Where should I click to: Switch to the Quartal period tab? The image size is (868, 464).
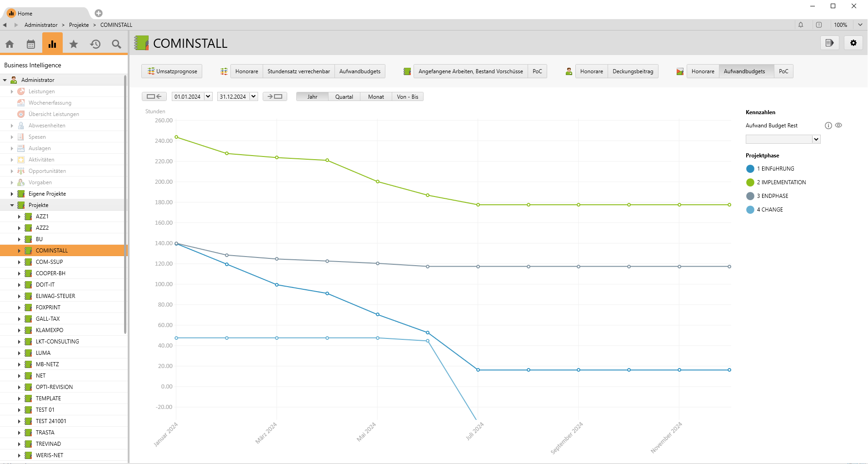pos(344,97)
